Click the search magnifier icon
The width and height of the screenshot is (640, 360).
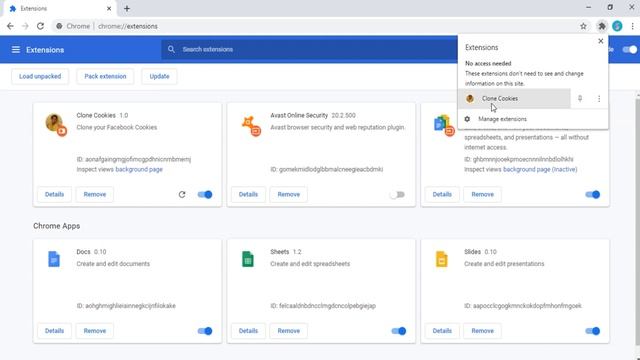click(x=171, y=49)
